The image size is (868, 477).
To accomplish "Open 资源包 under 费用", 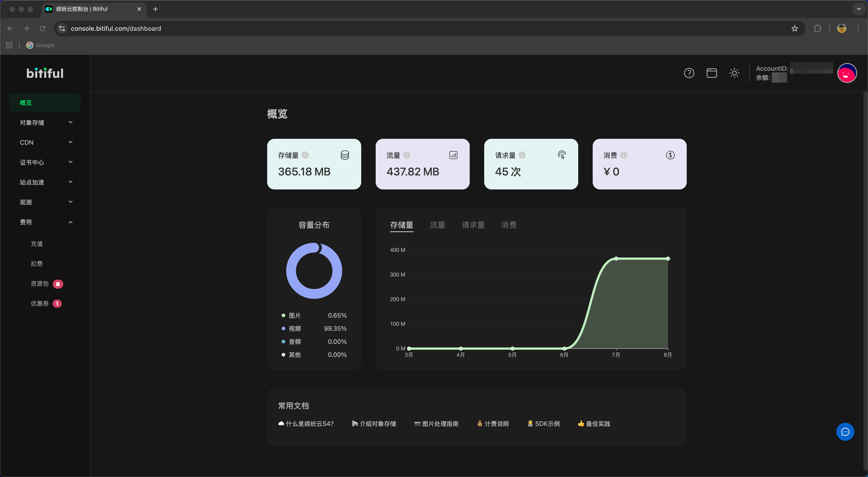I will tap(40, 283).
